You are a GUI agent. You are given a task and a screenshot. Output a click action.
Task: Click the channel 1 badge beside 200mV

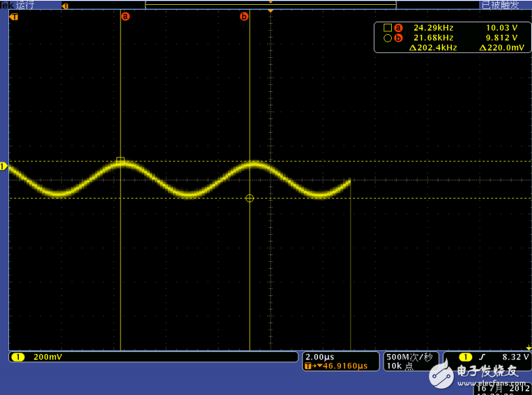point(18,357)
